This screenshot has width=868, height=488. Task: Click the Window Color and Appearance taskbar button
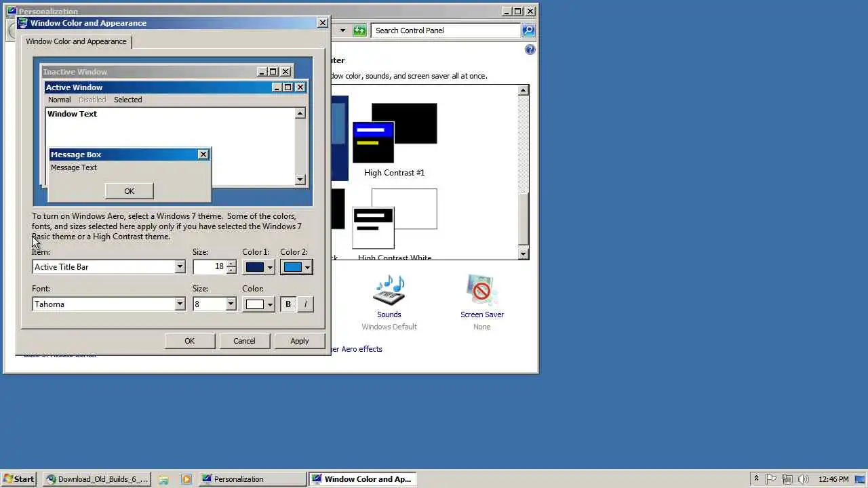pos(363,479)
